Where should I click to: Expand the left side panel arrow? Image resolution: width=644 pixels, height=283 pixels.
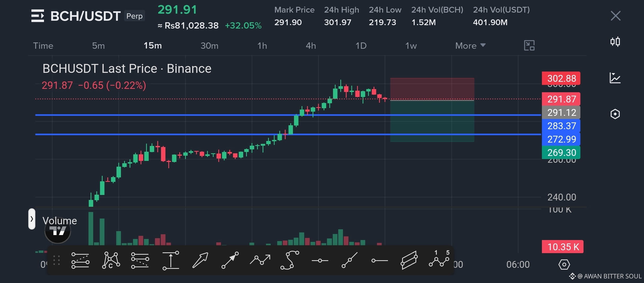tap(32, 219)
